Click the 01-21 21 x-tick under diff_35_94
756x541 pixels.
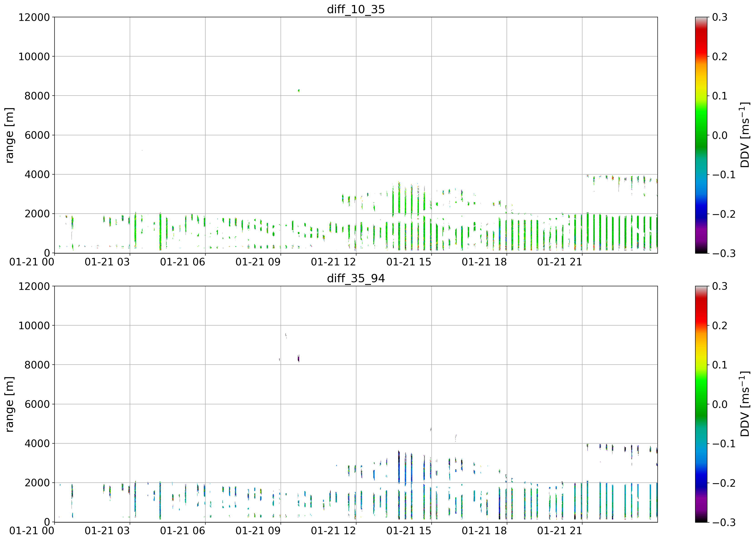pyautogui.click(x=560, y=531)
